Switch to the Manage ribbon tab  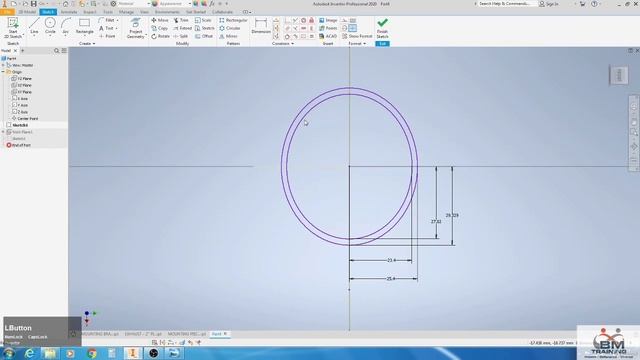(x=126, y=12)
